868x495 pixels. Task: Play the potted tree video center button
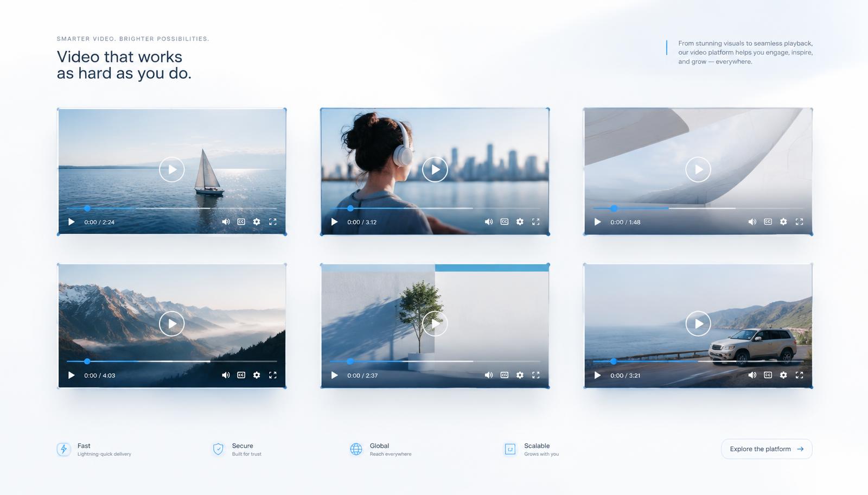(x=435, y=323)
